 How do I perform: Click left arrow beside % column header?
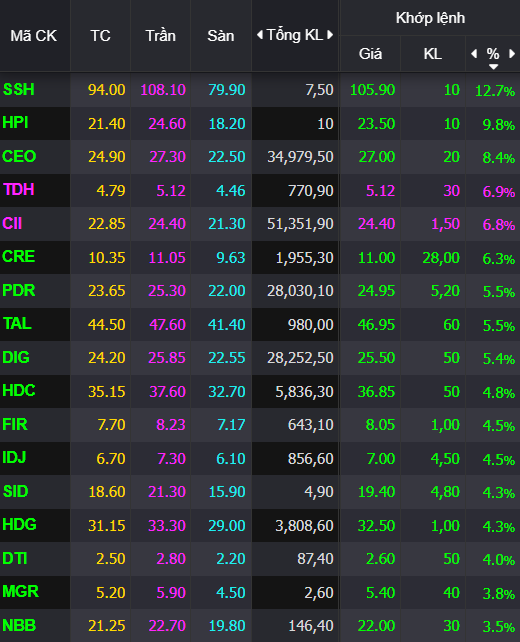(x=474, y=54)
